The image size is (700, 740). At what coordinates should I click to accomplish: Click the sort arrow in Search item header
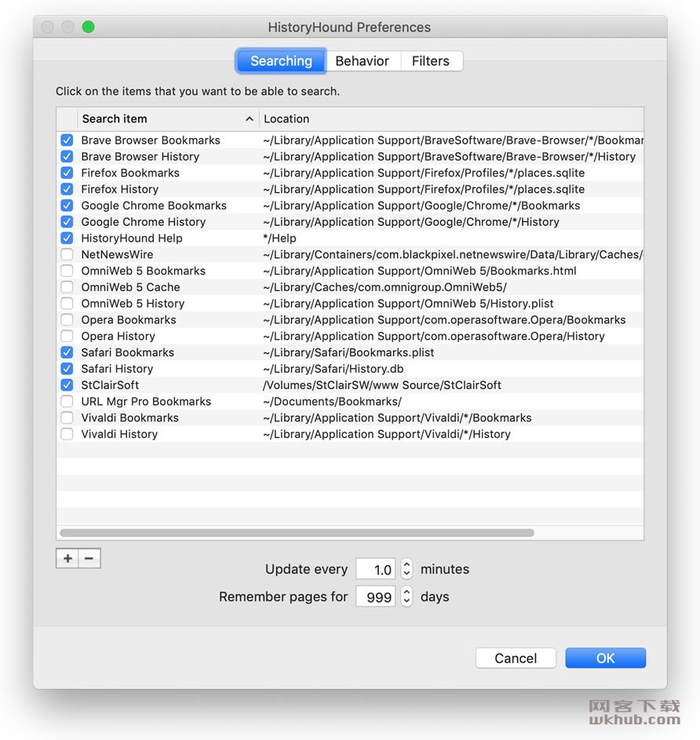click(250, 119)
